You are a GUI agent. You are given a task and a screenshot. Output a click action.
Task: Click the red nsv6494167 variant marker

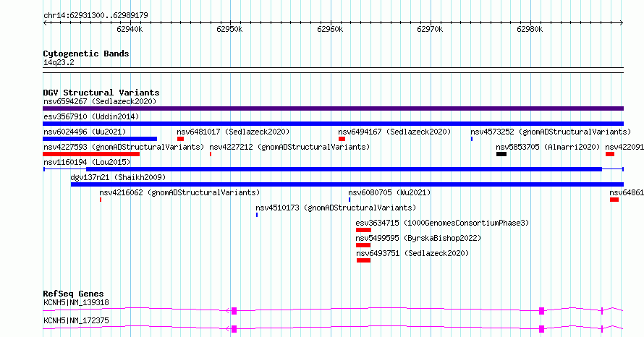pos(342,139)
